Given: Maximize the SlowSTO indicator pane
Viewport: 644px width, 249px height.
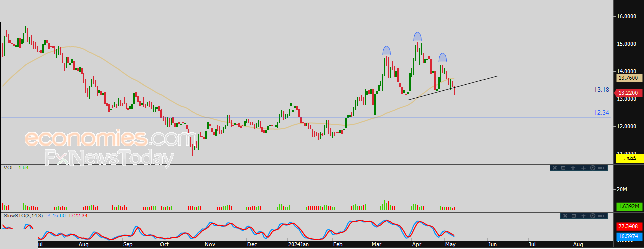Looking at the screenshot, I should [x=574, y=216].
